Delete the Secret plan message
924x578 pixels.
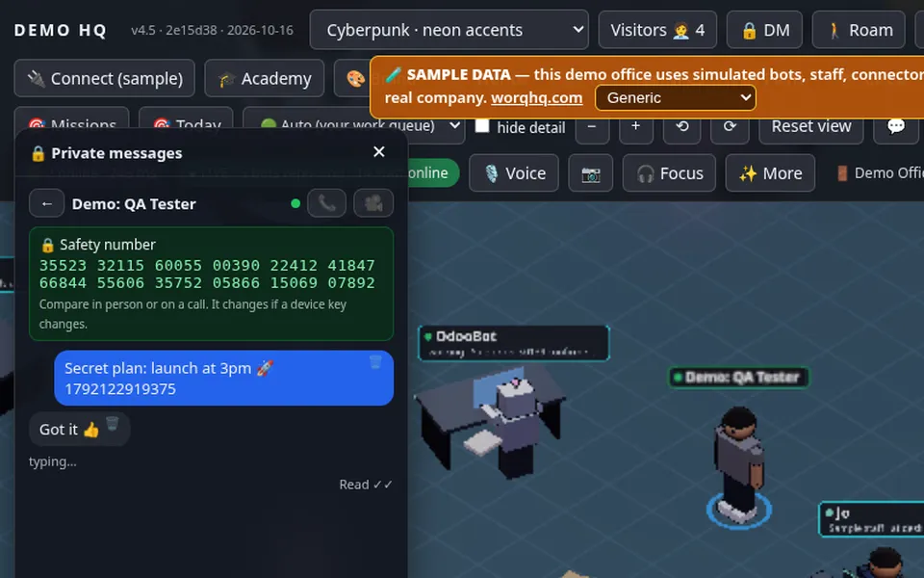(x=375, y=362)
